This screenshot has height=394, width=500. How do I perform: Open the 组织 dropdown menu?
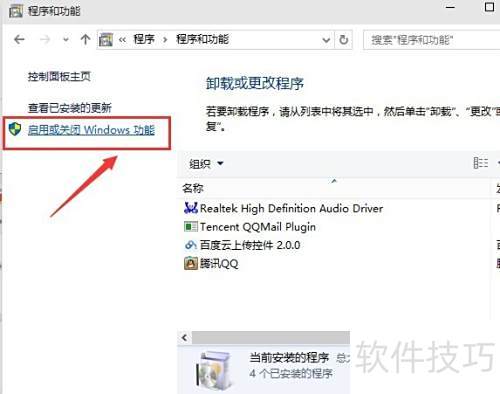point(206,164)
